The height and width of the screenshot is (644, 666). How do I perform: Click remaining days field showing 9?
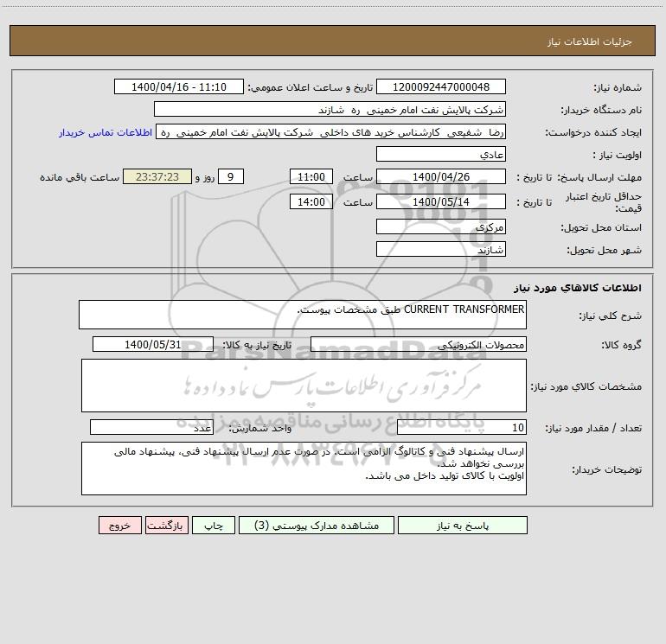point(231,176)
